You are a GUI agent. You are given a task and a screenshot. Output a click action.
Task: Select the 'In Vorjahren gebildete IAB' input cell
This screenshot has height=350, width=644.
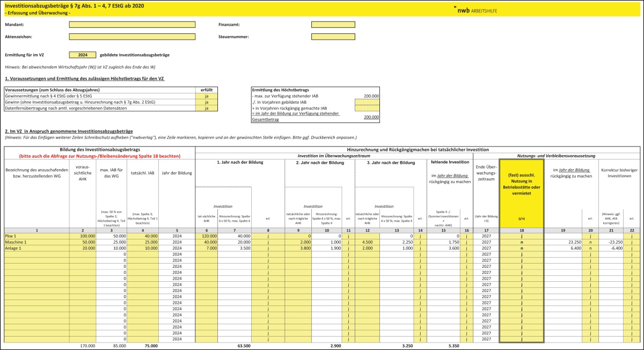(367, 101)
